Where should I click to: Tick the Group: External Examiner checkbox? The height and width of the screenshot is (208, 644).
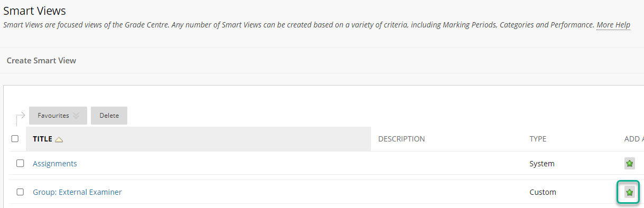point(20,192)
